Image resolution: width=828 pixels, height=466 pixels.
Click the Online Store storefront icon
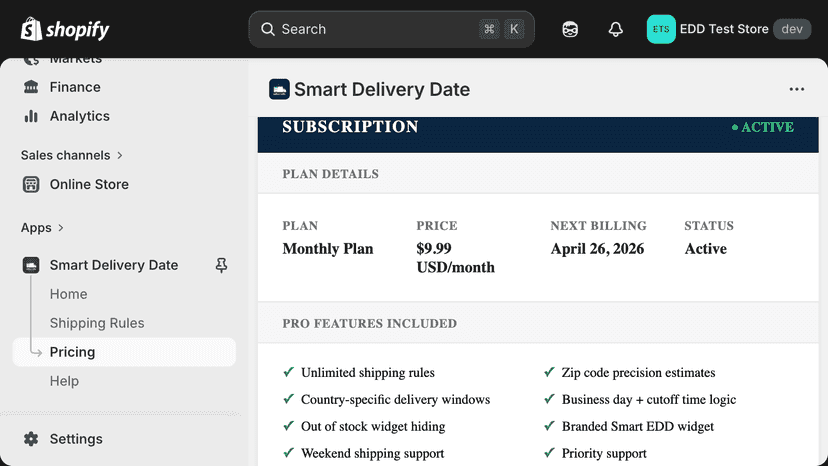pyautogui.click(x=31, y=184)
